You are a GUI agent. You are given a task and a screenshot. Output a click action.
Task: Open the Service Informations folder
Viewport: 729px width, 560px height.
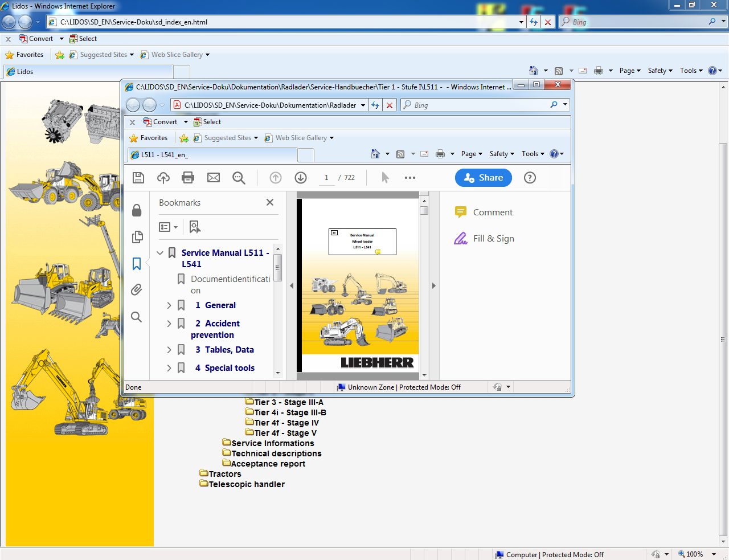pyautogui.click(x=268, y=443)
